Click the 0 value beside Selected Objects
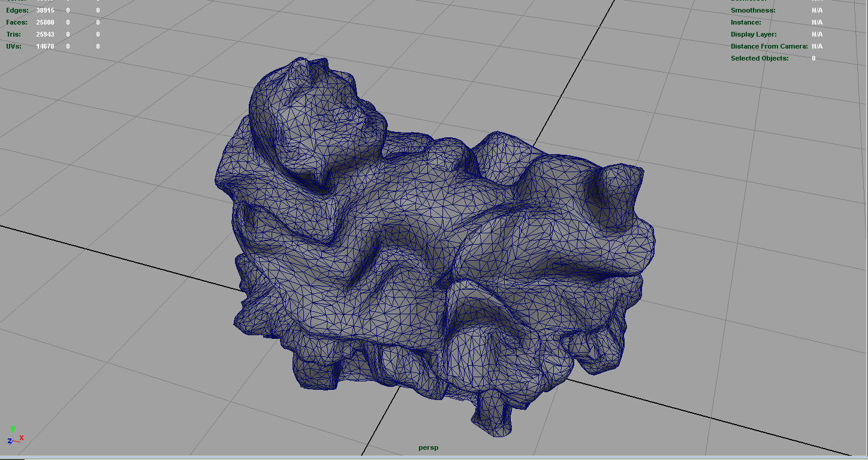 (813, 58)
